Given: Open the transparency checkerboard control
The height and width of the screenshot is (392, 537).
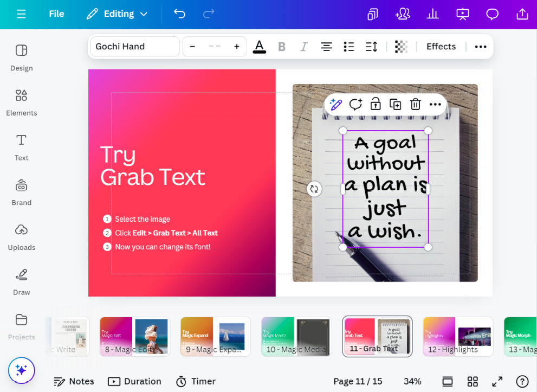Looking at the screenshot, I should (401, 47).
